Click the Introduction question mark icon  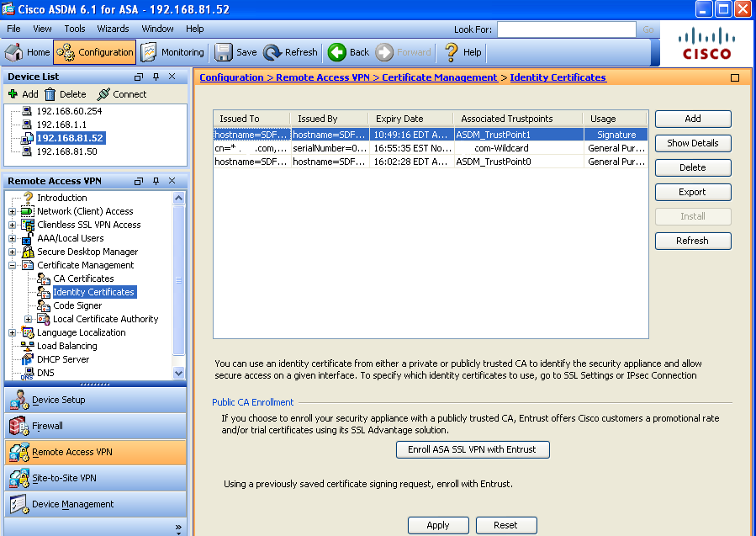29,198
